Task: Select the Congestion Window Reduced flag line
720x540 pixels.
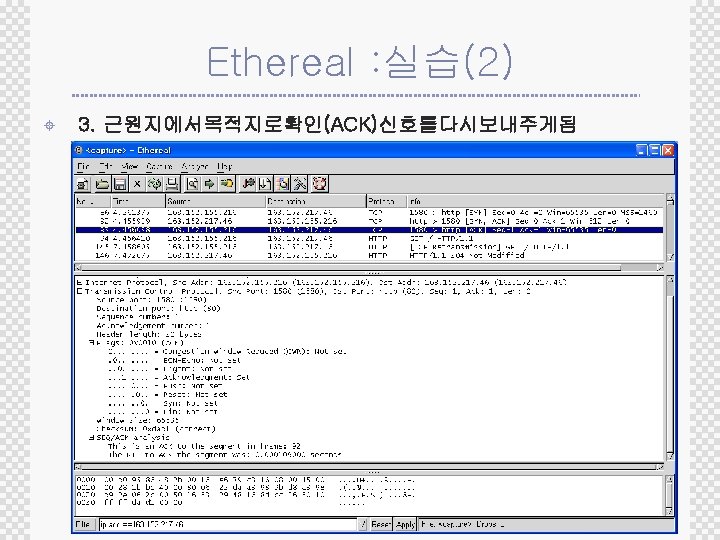Action: (227, 351)
